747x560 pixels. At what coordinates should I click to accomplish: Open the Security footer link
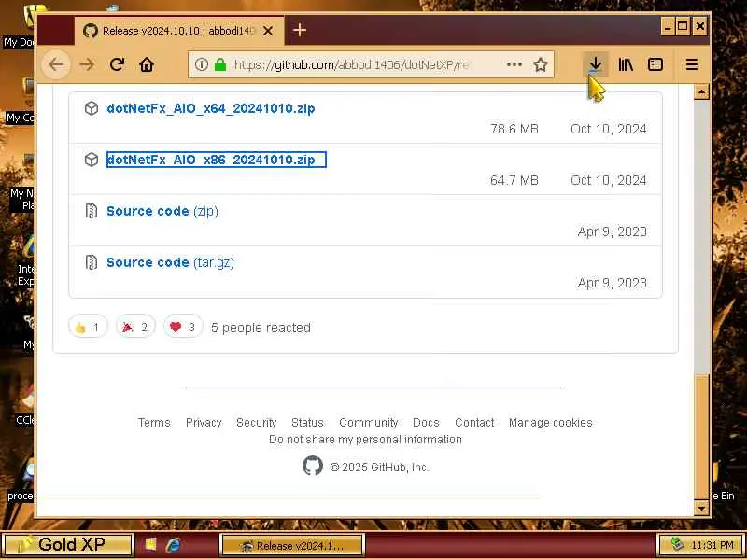[256, 423]
